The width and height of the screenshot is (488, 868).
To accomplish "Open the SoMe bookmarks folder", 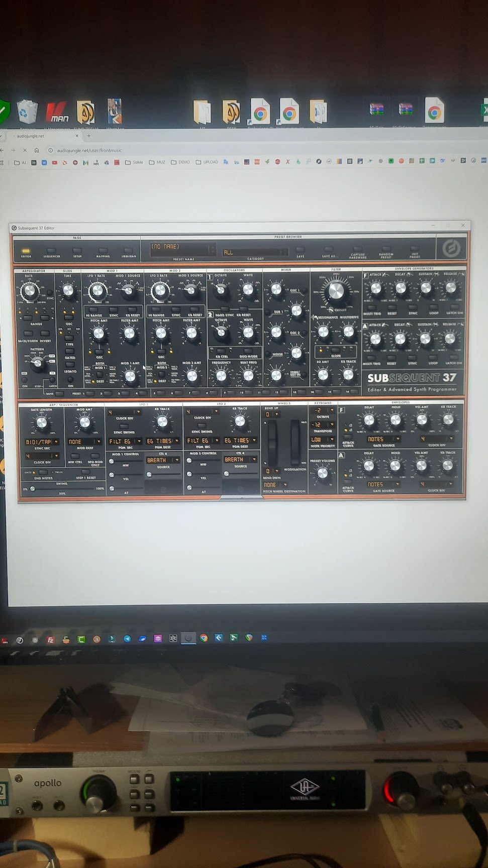I will [x=134, y=162].
